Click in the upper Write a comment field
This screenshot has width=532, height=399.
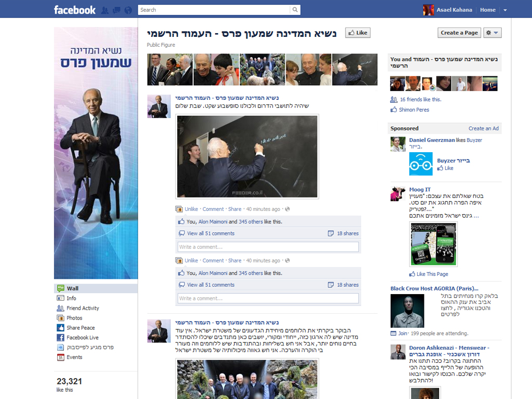268,247
